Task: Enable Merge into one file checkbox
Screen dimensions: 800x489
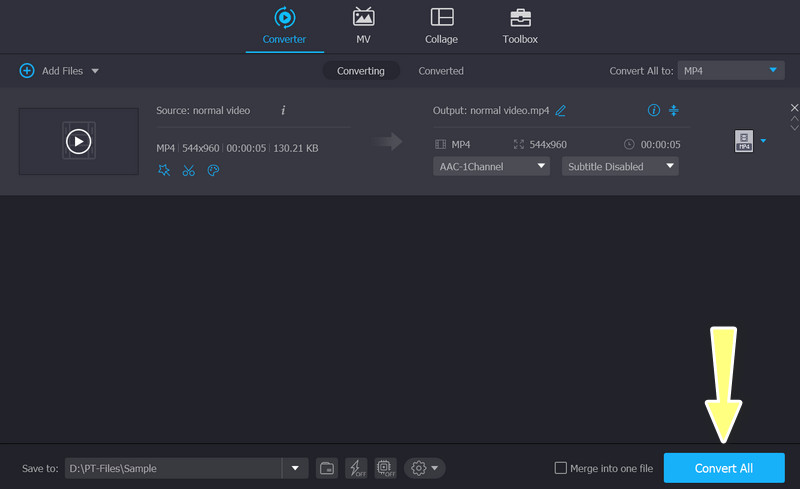Action: click(561, 468)
